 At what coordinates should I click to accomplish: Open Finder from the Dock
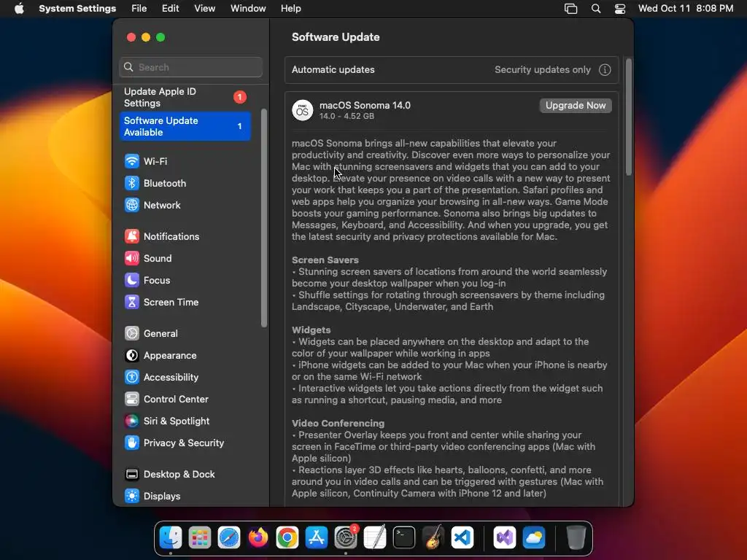[171, 538]
